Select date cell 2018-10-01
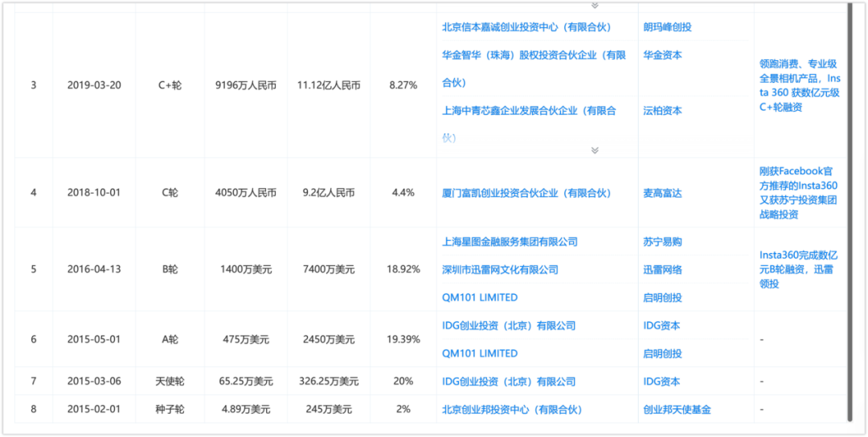The height and width of the screenshot is (437, 868). click(x=94, y=193)
